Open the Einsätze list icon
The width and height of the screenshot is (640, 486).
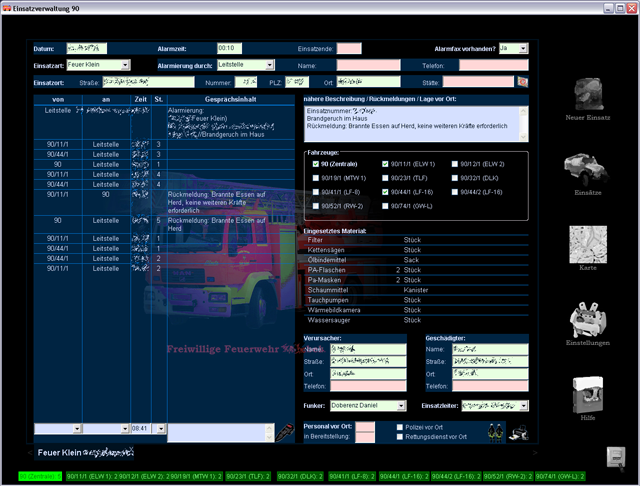point(587,169)
